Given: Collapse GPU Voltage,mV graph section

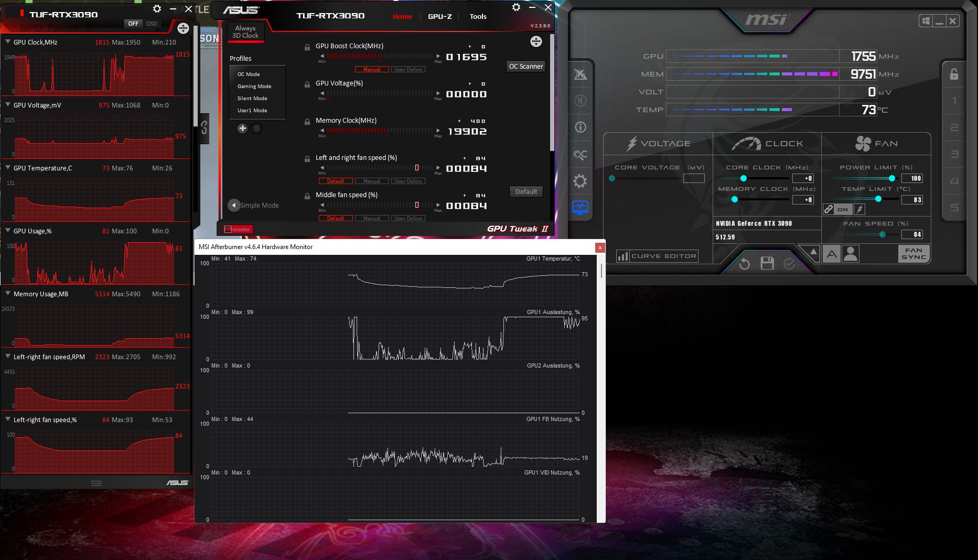Looking at the screenshot, I should tap(8, 104).
